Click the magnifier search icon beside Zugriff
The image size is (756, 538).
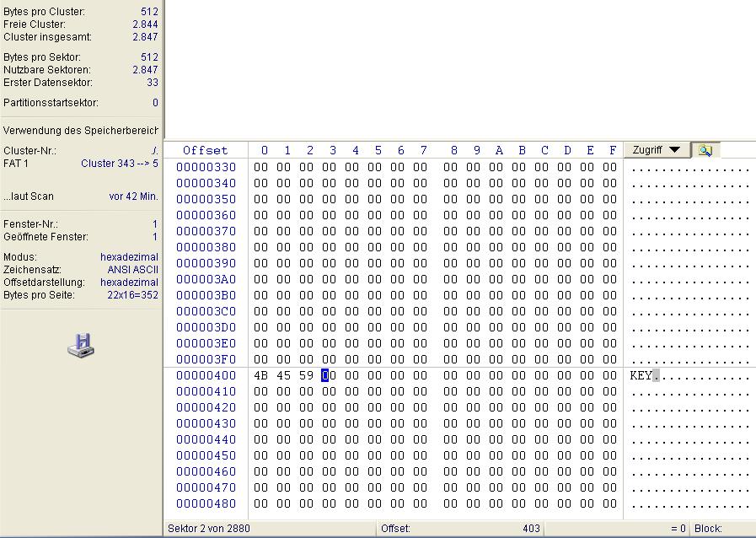[x=705, y=150]
